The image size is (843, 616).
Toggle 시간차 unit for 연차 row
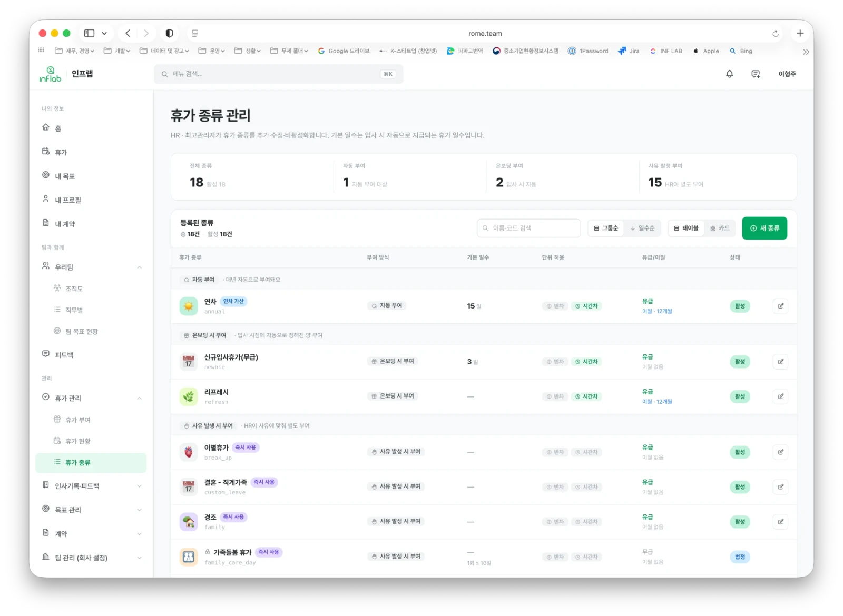click(586, 306)
